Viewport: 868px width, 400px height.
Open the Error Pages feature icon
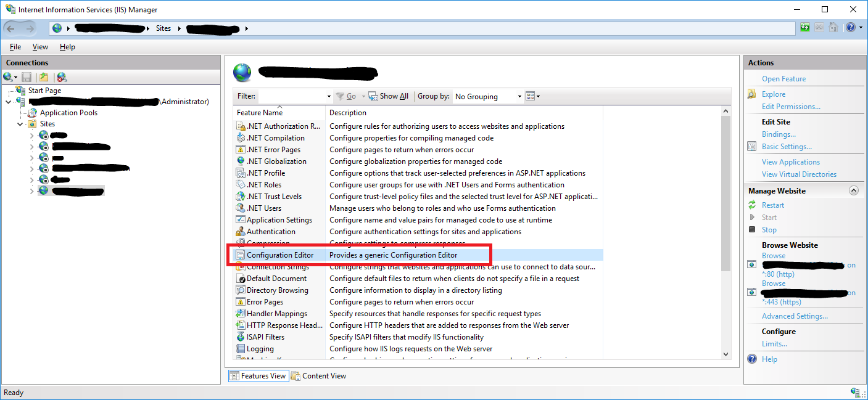coord(241,302)
